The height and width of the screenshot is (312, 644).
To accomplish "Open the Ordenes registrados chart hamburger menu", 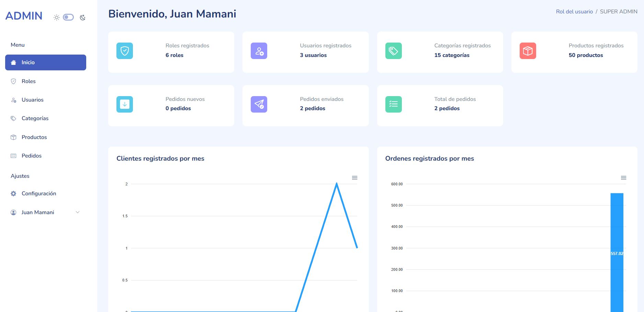I will click(623, 178).
